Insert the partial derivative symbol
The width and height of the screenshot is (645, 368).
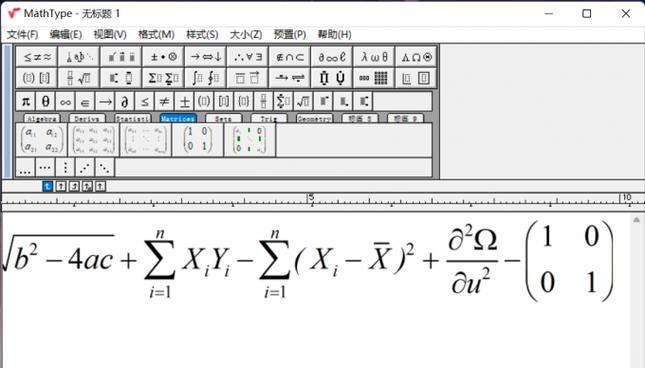125,101
